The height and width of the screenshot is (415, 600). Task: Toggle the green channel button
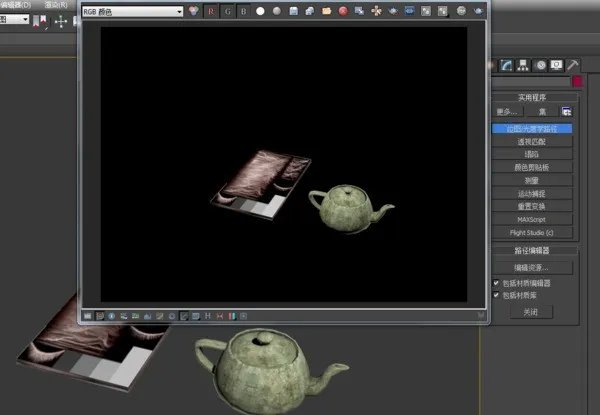click(x=227, y=11)
